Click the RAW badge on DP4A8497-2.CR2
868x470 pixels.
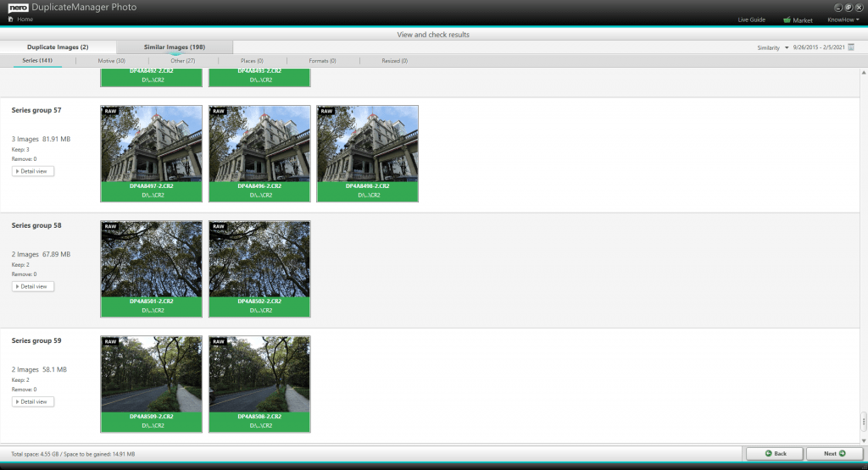[x=110, y=111]
